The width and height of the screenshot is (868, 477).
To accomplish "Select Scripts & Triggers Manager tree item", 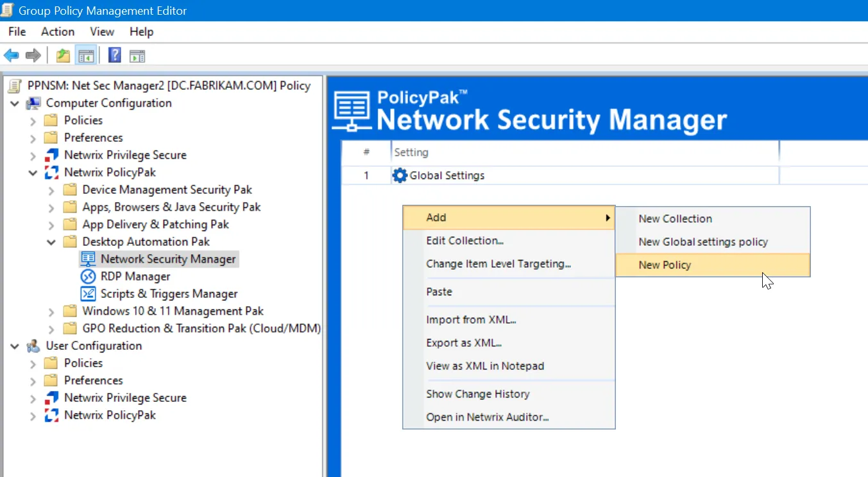I will pos(169,294).
